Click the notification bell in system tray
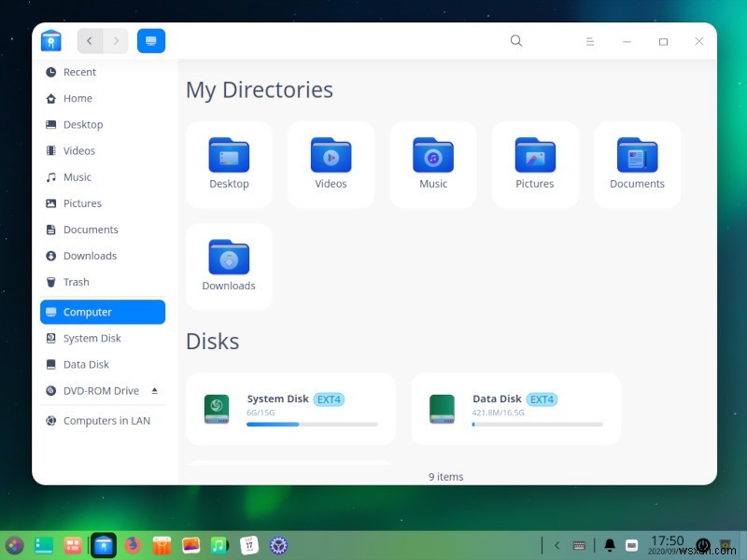This screenshot has width=747, height=560. (x=610, y=543)
